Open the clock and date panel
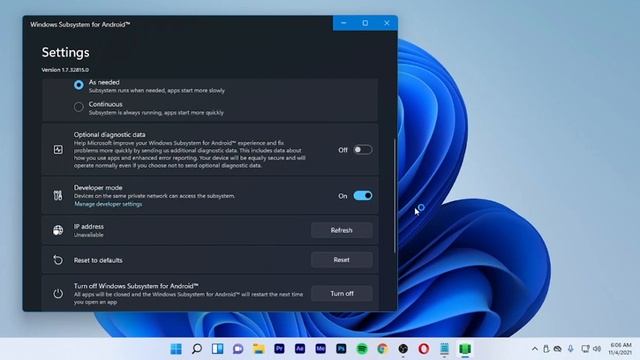 (x=620, y=349)
